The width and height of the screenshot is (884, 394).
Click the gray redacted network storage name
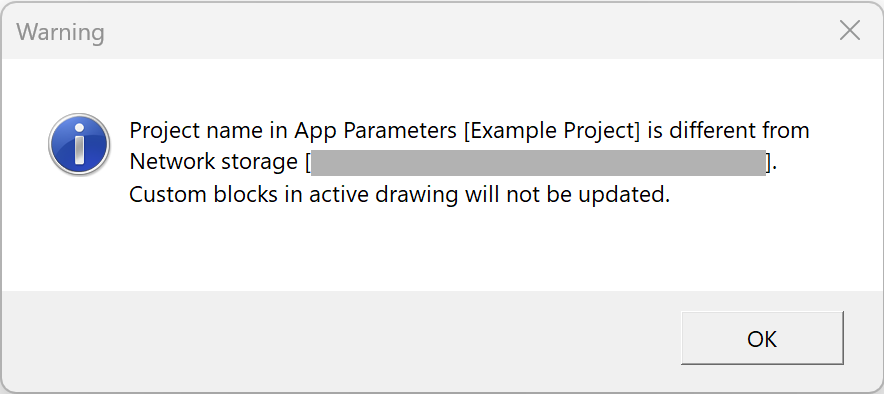pyautogui.click(x=538, y=163)
